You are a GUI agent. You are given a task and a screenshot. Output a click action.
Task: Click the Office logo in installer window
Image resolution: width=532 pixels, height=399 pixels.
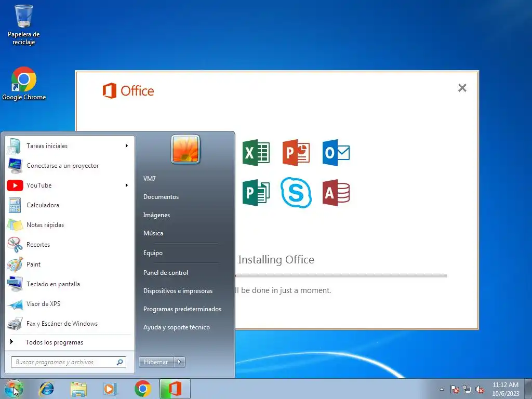tap(128, 90)
